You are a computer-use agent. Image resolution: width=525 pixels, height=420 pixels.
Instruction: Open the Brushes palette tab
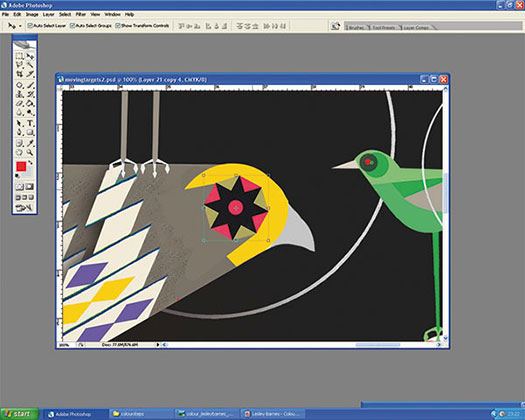356,27
